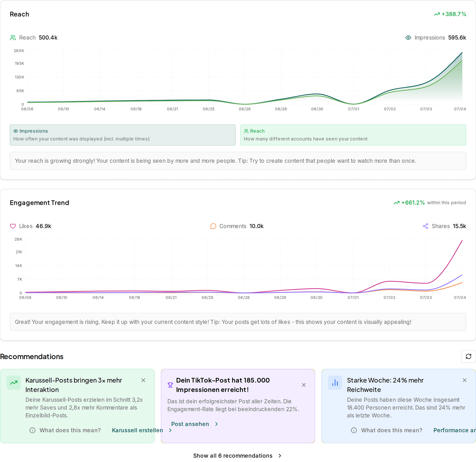Click the +388.7% growth figure
This screenshot has height=462, width=476.
(454, 14)
